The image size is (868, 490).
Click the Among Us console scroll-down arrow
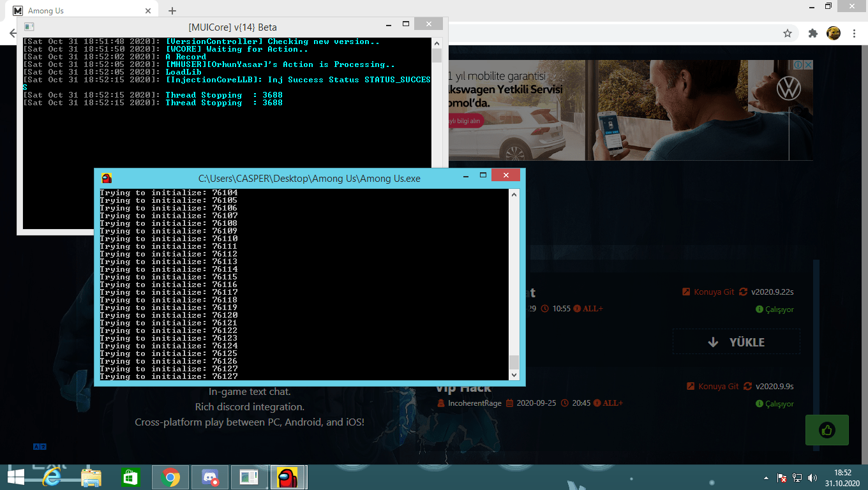(514, 375)
